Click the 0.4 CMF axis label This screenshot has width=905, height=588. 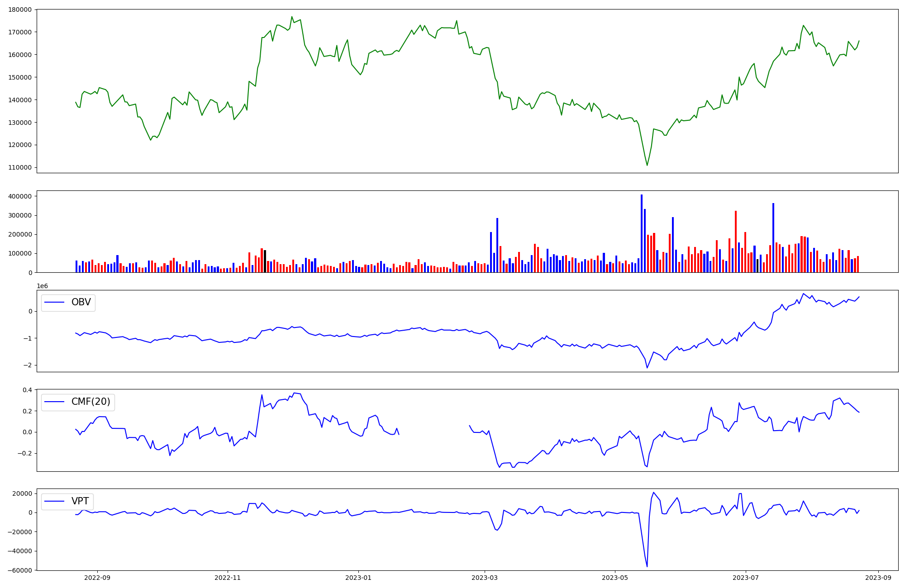pos(27,390)
